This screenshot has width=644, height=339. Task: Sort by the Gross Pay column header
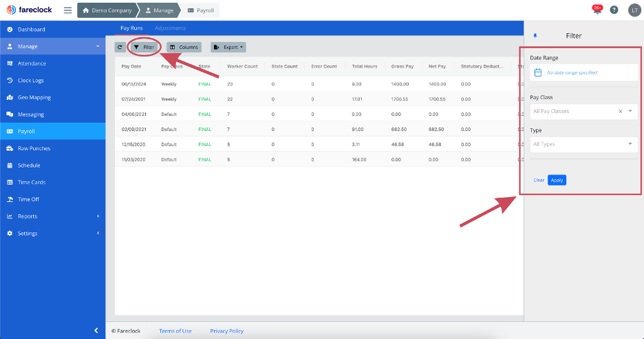tap(402, 66)
